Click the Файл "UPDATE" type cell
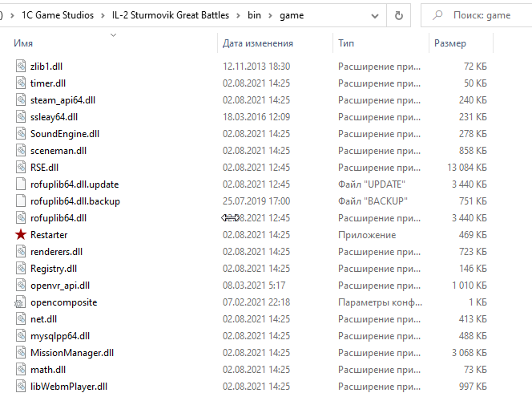Image resolution: width=532 pixels, height=393 pixels. click(372, 184)
